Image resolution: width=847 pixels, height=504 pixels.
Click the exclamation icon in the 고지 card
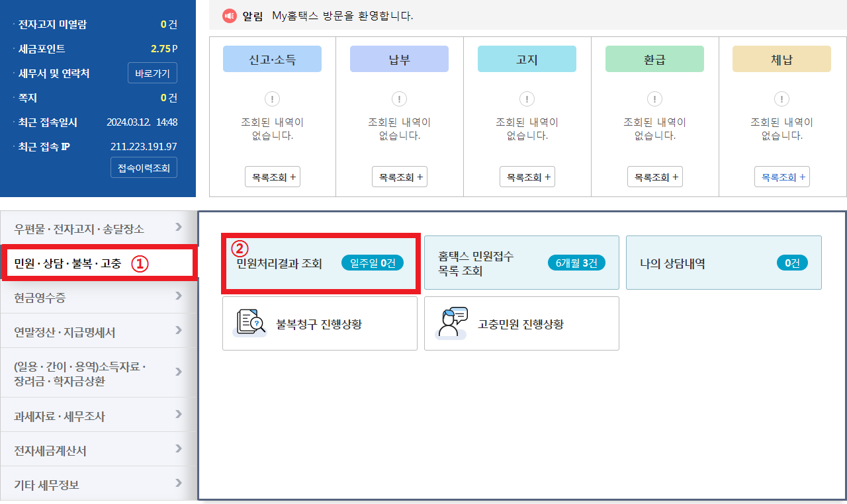527,99
